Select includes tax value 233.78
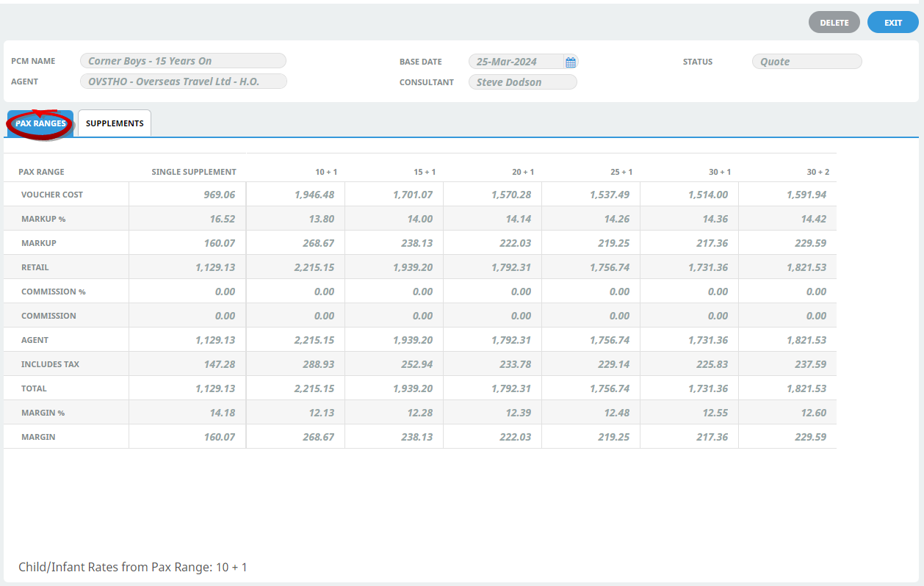This screenshot has width=924, height=586. point(515,364)
